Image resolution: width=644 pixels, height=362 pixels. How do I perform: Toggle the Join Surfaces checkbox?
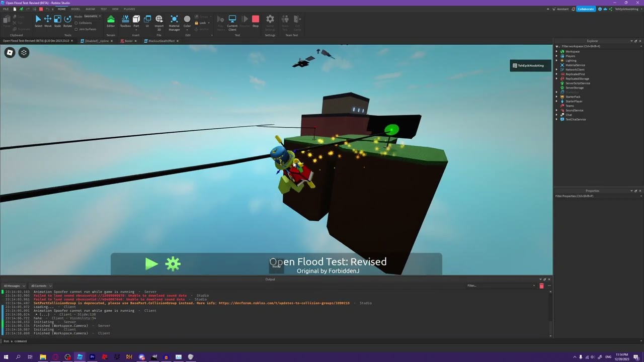(76, 29)
